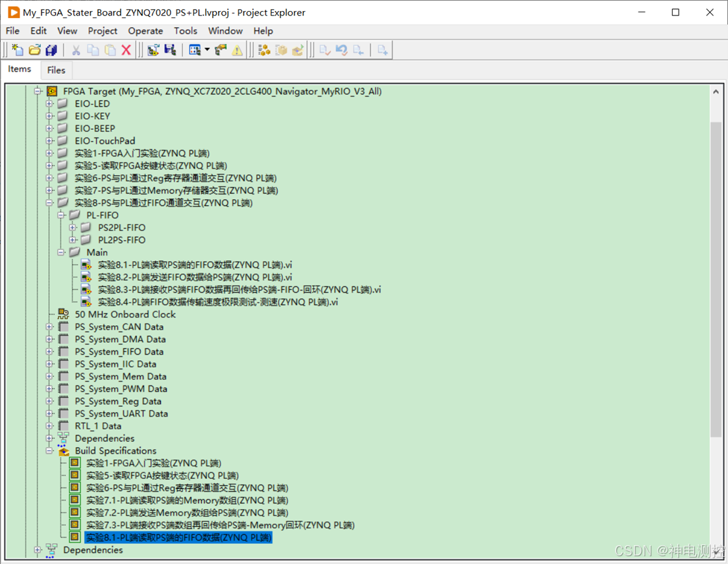Click the 50 MHz Onboard Clock icon
The image size is (728, 564).
click(x=63, y=314)
